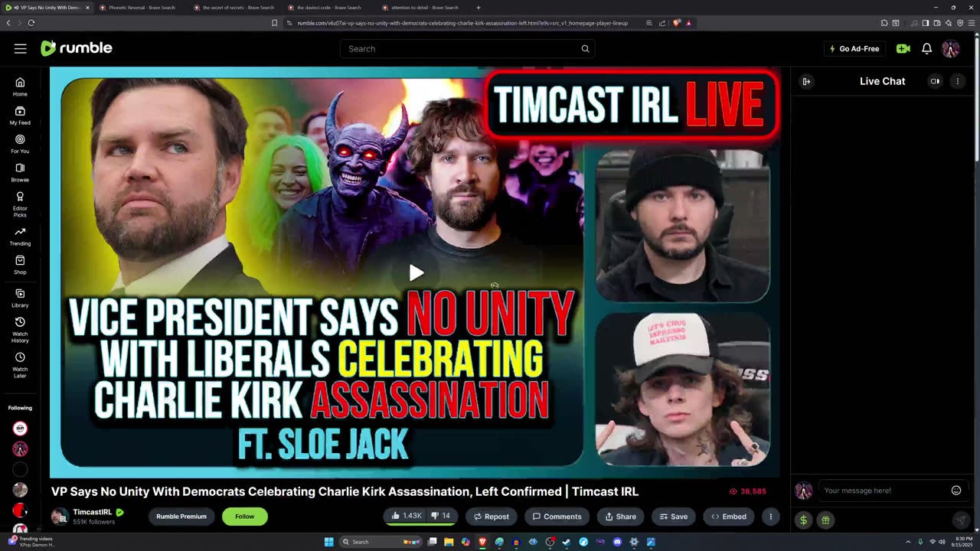
Task: Open Live Chat more options menu
Action: click(957, 81)
